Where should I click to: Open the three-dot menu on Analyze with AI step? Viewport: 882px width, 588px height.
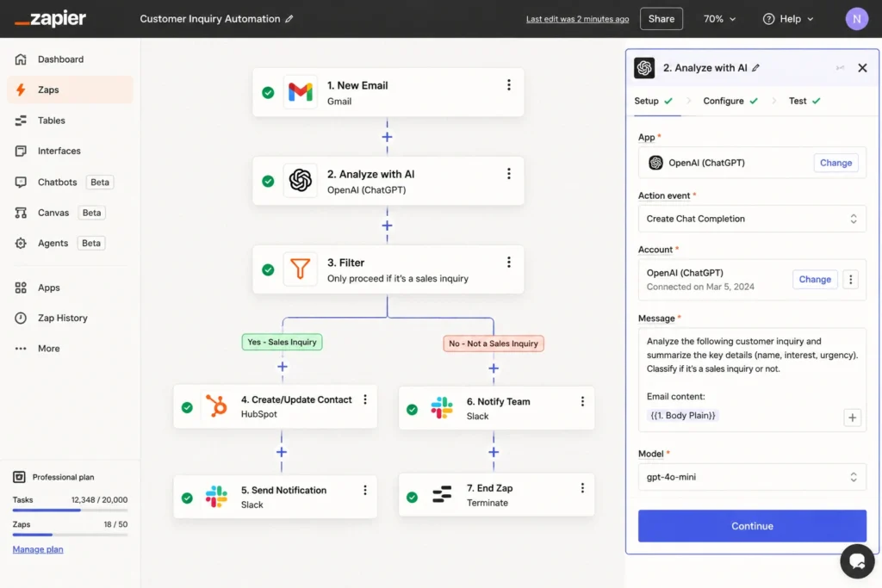[508, 174]
